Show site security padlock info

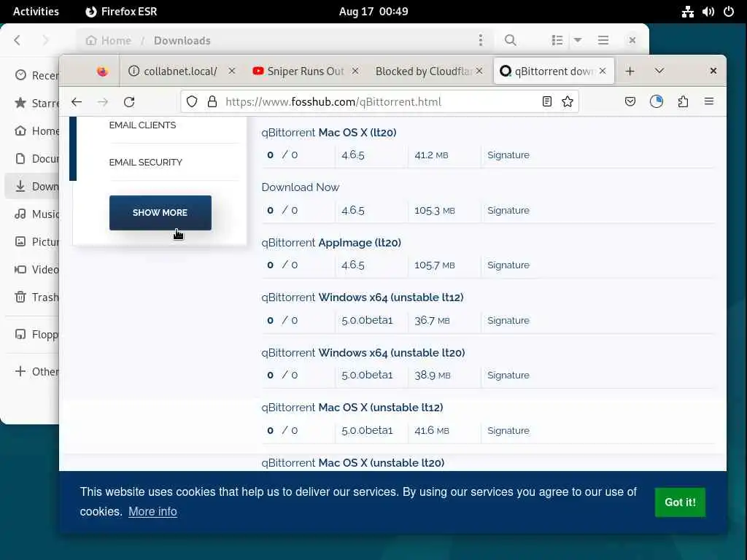(212, 101)
